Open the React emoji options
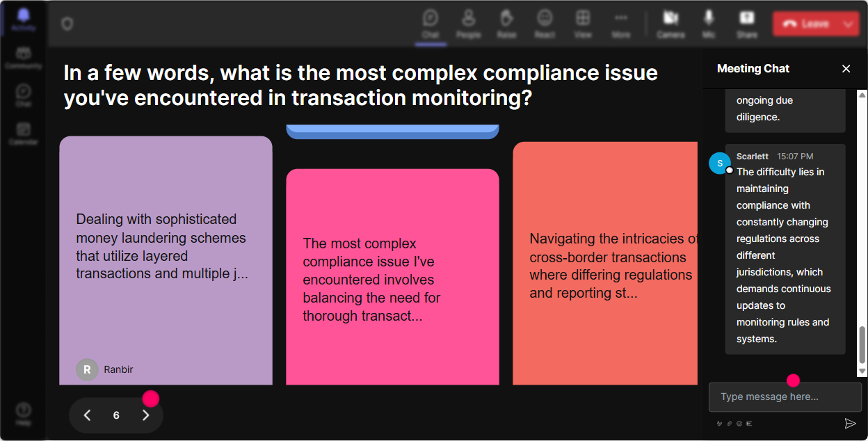The height and width of the screenshot is (441, 868). click(545, 24)
